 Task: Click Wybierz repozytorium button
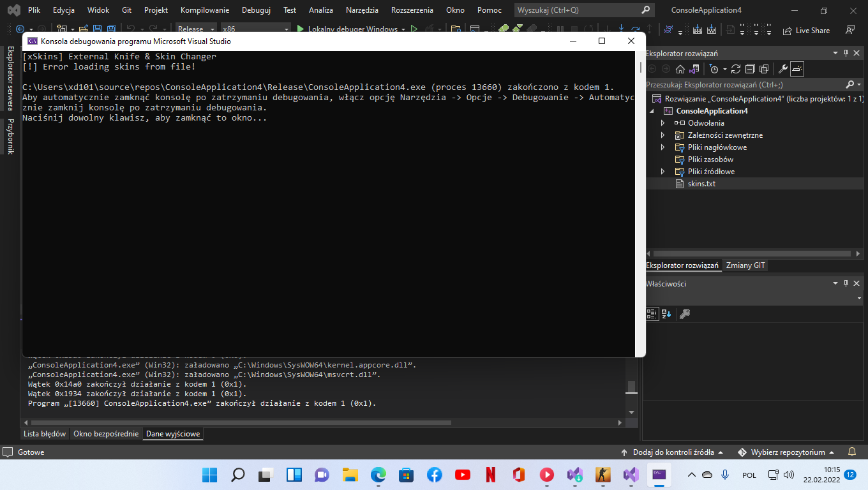pyautogui.click(x=786, y=452)
